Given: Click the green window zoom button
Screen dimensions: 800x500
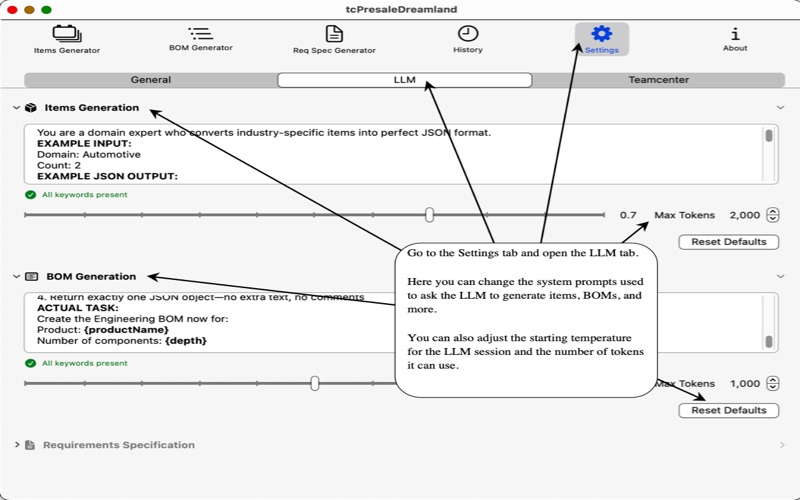Looking at the screenshot, I should coord(46,10).
